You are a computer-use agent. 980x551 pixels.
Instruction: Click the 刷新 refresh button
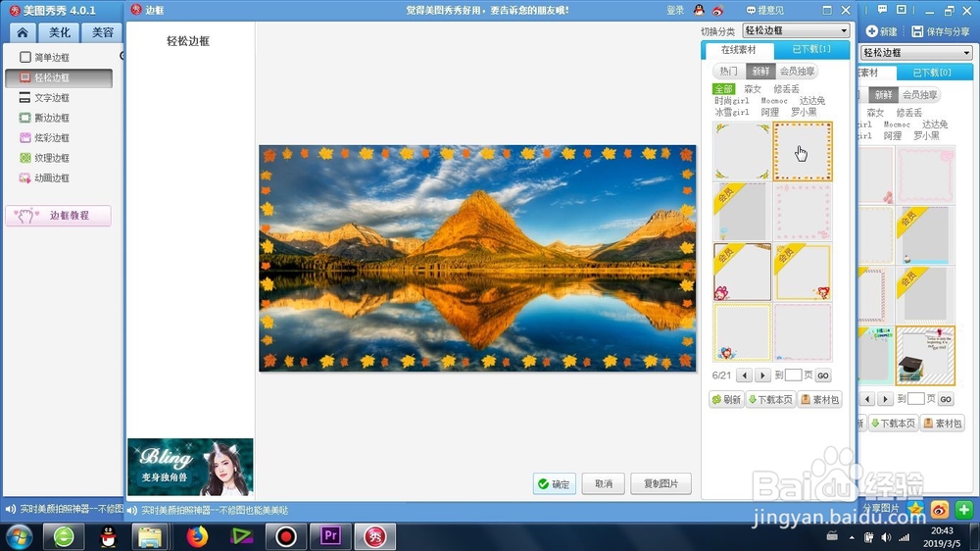[726, 400]
